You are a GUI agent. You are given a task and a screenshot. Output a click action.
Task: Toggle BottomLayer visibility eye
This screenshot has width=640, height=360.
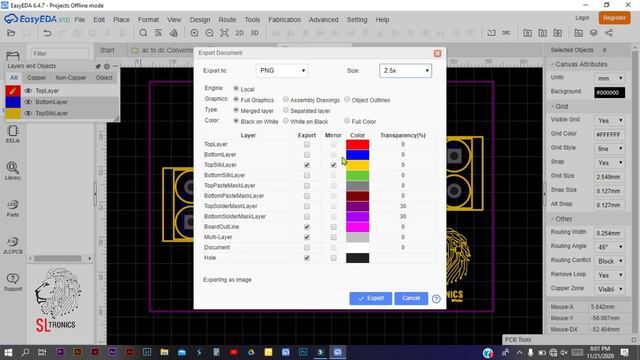[x=28, y=102]
